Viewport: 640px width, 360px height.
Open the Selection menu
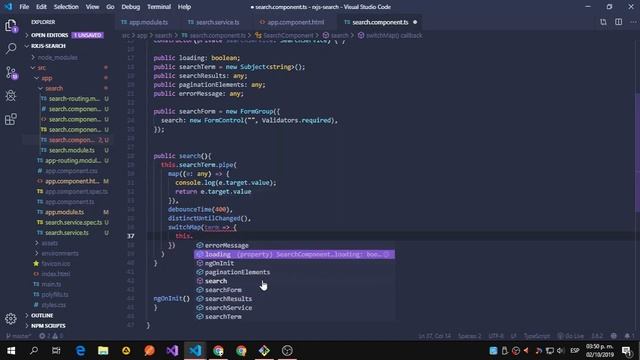tap(66, 7)
